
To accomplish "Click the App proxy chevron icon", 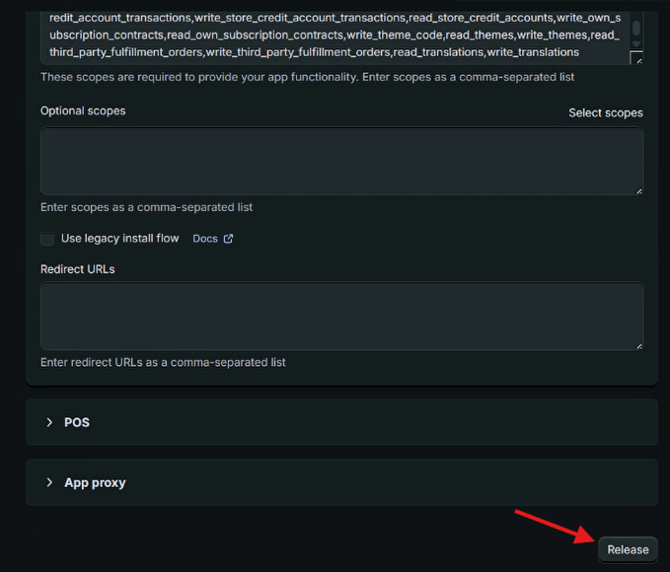I will (49, 482).
